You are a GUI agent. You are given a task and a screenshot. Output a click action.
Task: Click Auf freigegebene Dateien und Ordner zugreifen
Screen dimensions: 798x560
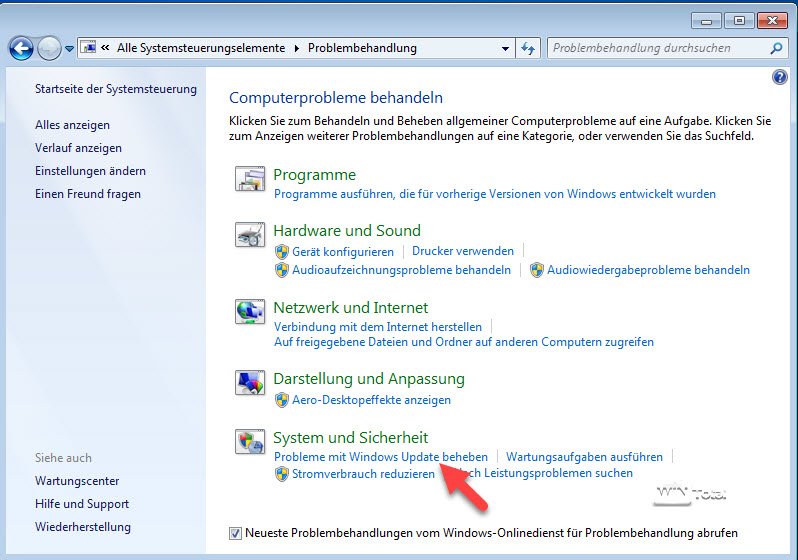[464, 342]
